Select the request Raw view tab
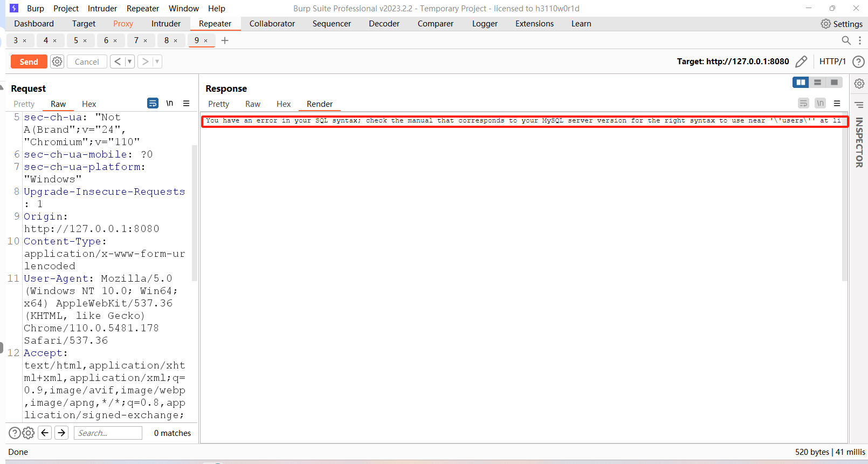Image resolution: width=868 pixels, height=464 pixels. [x=58, y=104]
